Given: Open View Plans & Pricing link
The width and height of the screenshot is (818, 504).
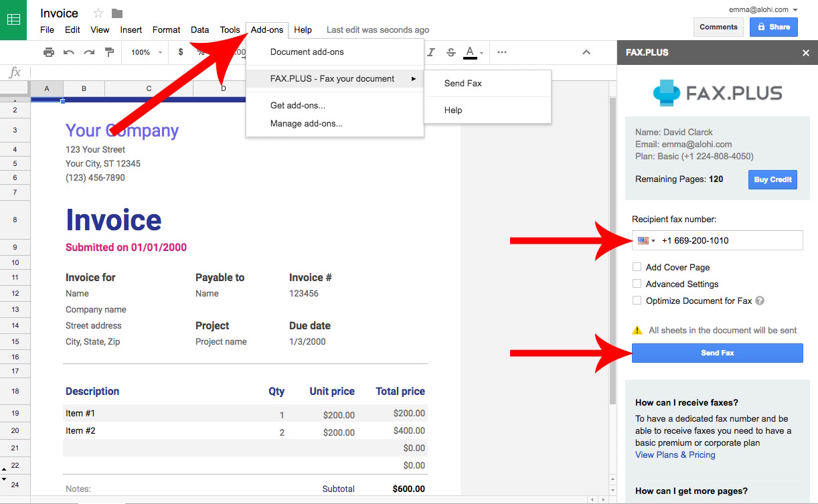Looking at the screenshot, I should tap(675, 454).
